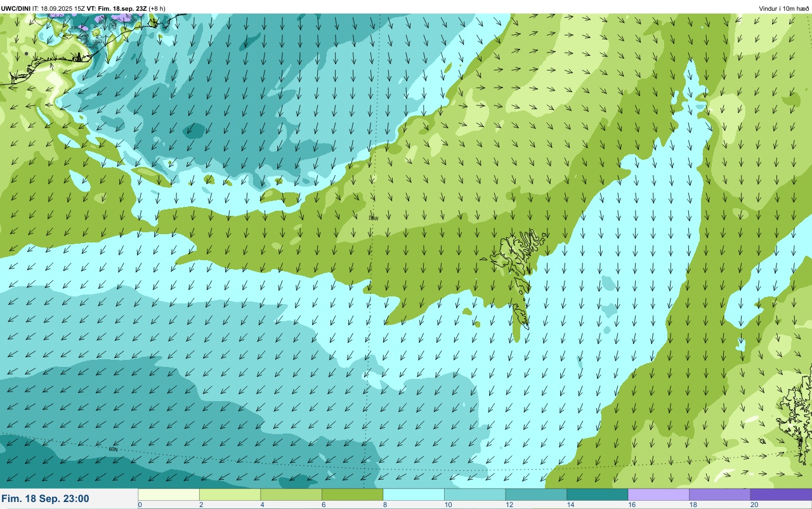Click the 'IT: 18.09.2025 15Z' initial time text

point(58,8)
